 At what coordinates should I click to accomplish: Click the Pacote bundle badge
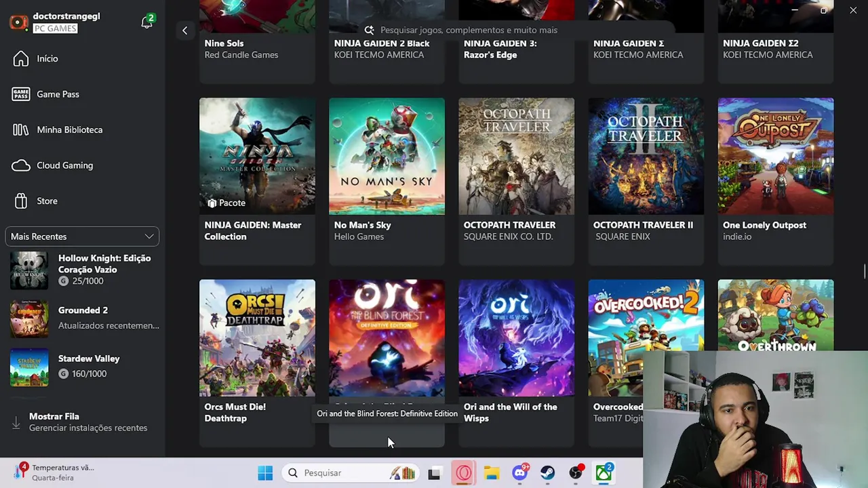coord(226,203)
